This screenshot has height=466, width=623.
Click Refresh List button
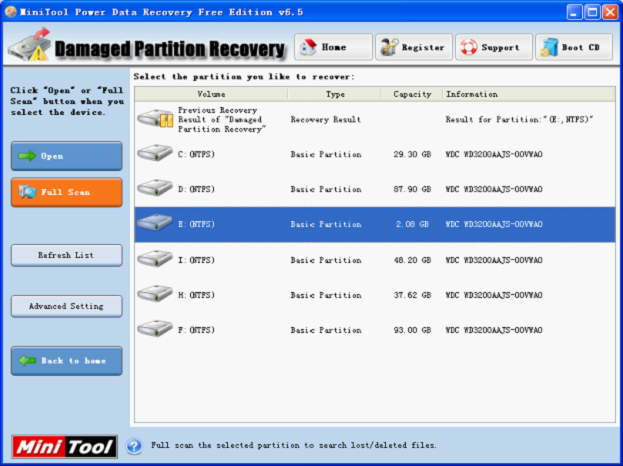click(66, 255)
